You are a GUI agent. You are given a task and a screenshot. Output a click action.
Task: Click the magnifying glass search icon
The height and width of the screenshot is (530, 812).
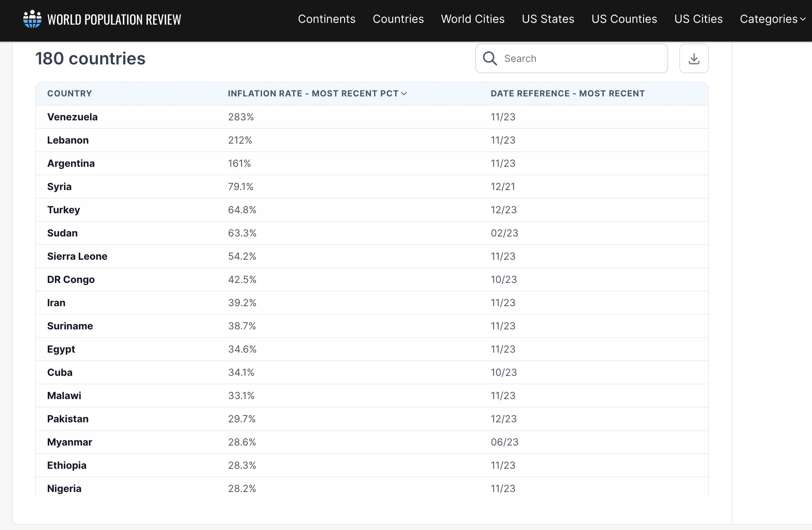(490, 58)
